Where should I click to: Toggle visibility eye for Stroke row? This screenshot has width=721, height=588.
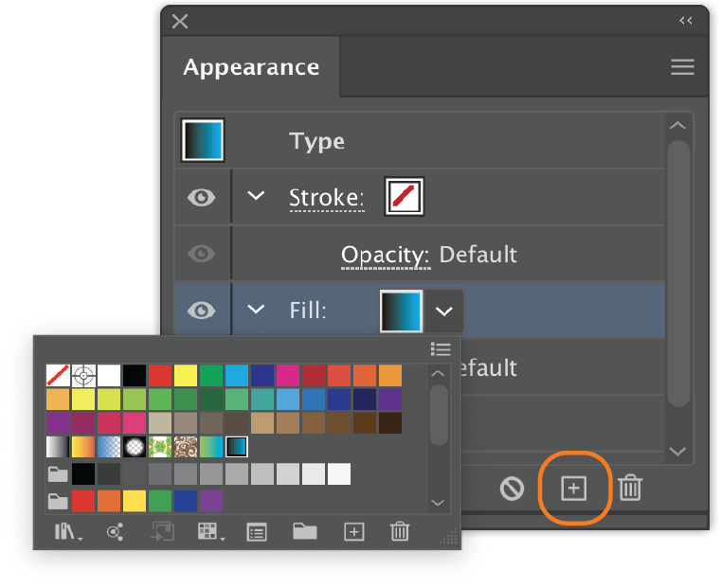pyautogui.click(x=202, y=198)
